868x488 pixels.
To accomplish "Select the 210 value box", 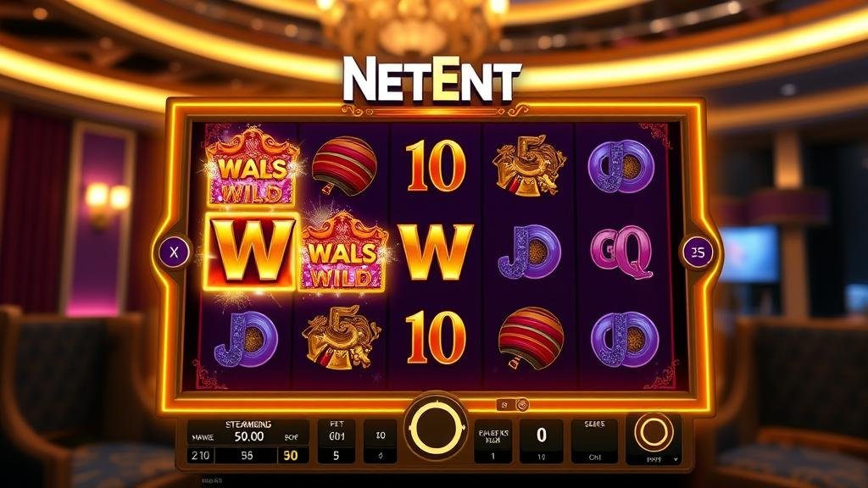I will 200,455.
